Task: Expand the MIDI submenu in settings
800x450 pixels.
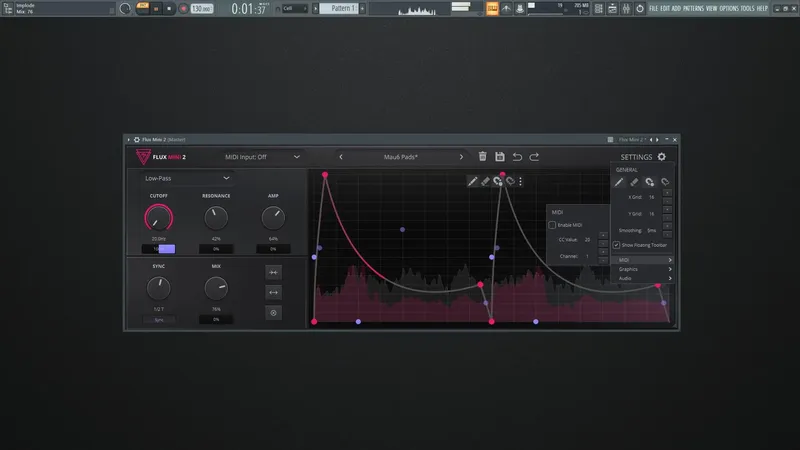Action: (643, 260)
